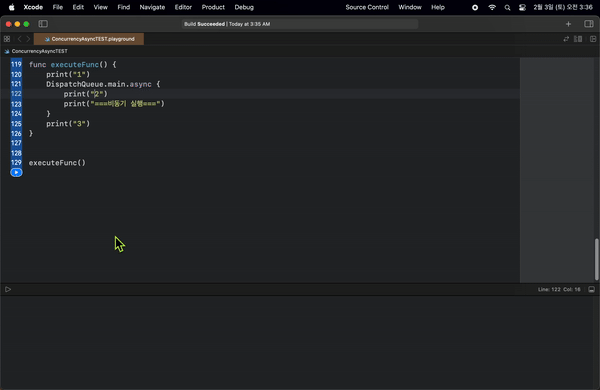
Task: Toggle the navigator sidebar panel
Action: click(43, 24)
